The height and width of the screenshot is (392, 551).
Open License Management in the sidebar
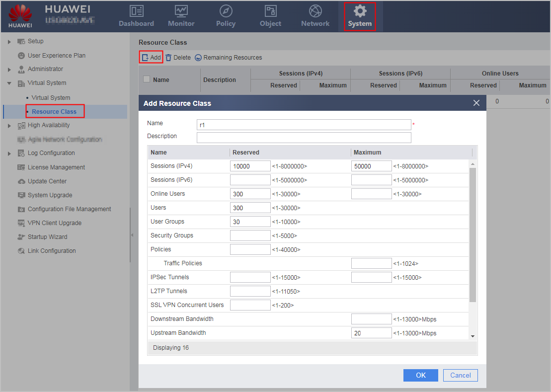[x=56, y=167]
